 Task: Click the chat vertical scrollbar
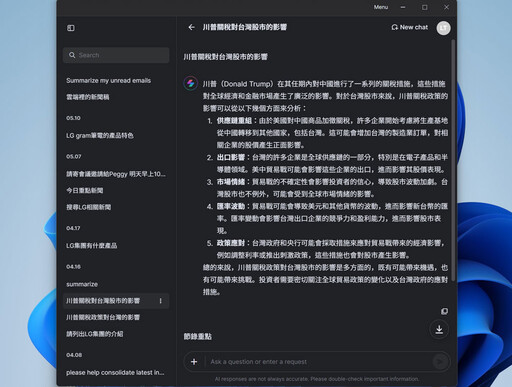[453, 160]
